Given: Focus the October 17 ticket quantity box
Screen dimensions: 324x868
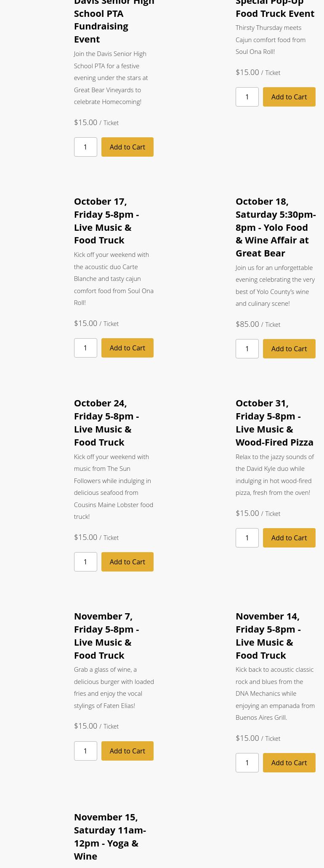Looking at the screenshot, I should pos(85,348).
